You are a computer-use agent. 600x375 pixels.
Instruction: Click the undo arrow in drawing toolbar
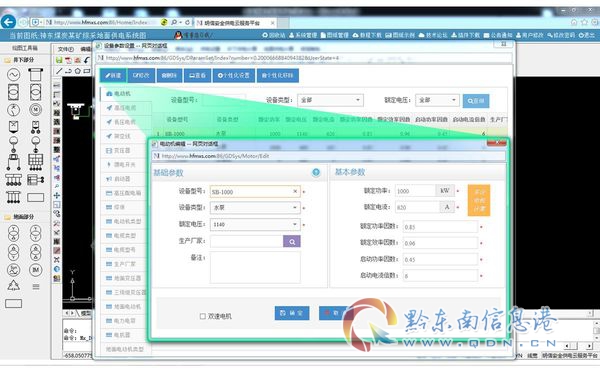(x=87, y=60)
